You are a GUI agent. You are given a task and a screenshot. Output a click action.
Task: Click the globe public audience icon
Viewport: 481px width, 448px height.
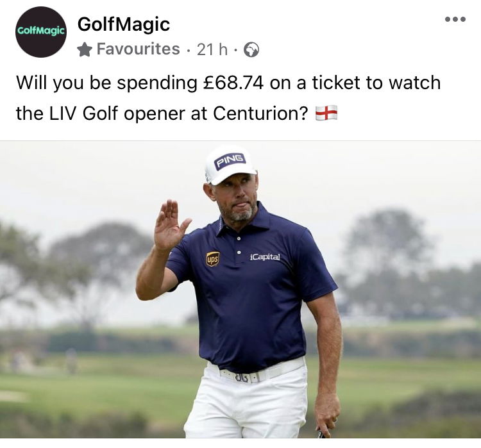(x=251, y=50)
